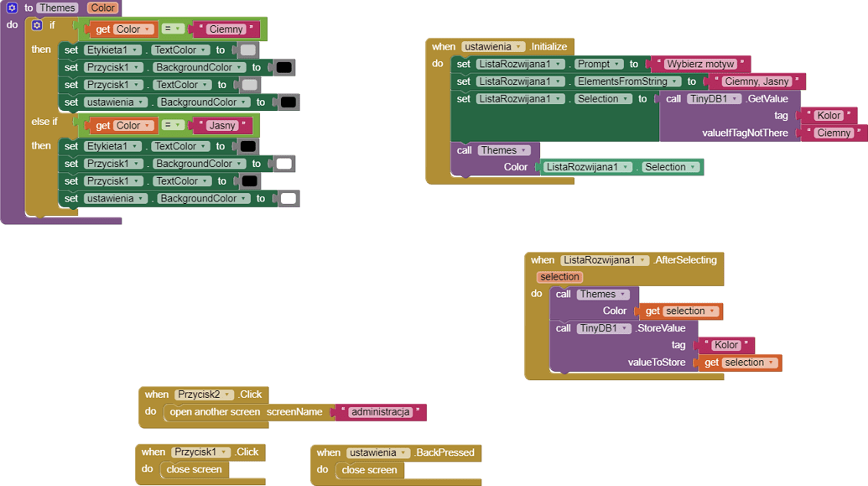Click the "Wybierz motyw" text string
Image resolution: width=868 pixels, height=486 pixels.
(x=700, y=64)
